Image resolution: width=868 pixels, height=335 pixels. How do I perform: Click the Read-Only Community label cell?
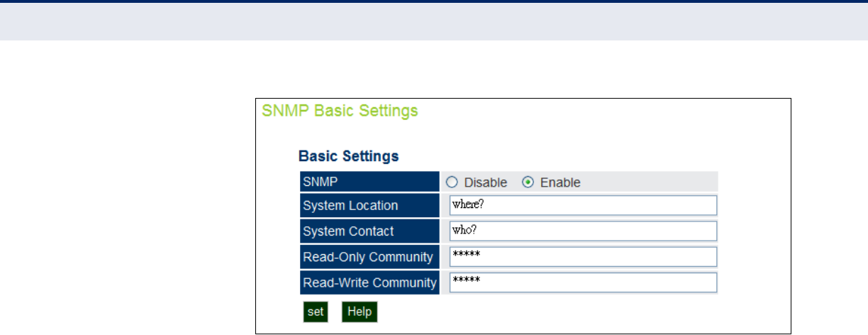tap(369, 257)
